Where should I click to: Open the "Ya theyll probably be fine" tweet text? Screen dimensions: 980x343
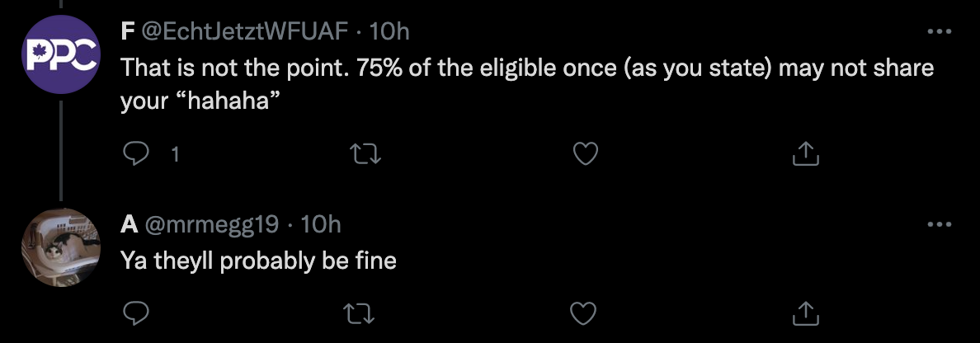259,261
